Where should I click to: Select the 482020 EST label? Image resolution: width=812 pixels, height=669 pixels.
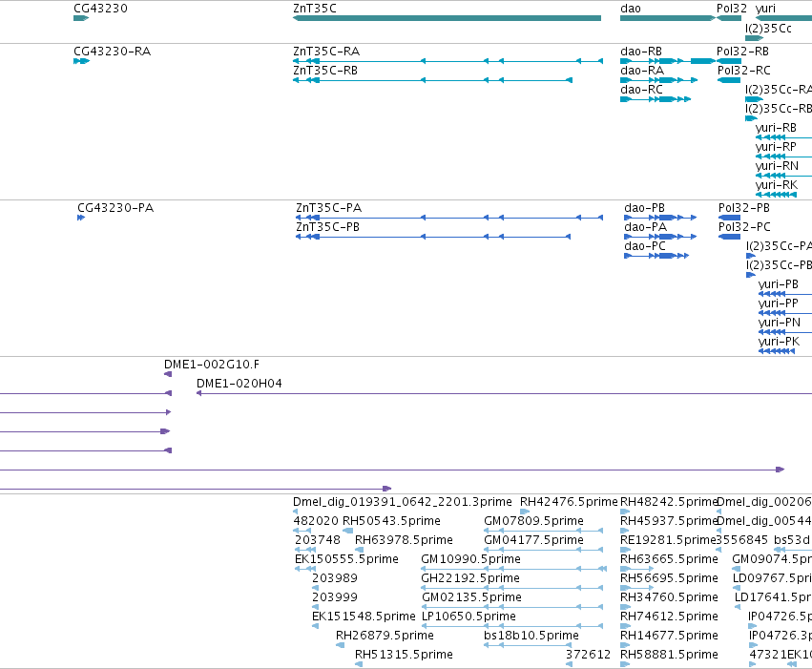[x=316, y=521]
